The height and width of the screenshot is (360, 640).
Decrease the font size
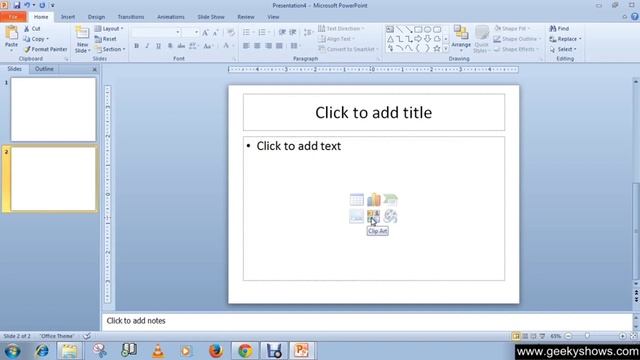(216, 32)
